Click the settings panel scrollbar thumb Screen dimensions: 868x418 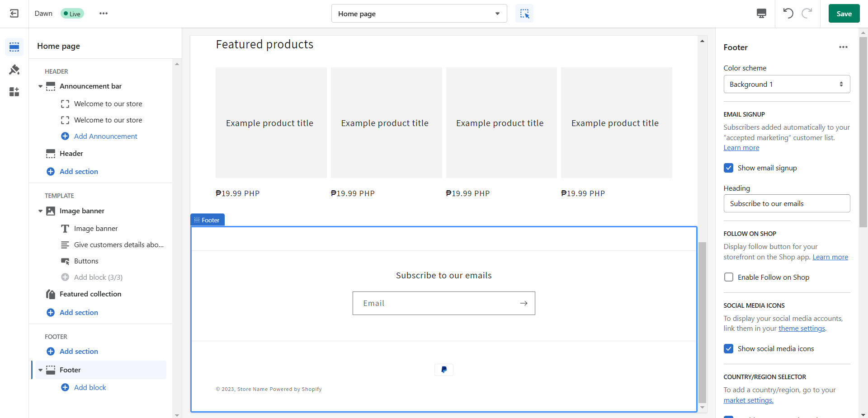(863, 132)
